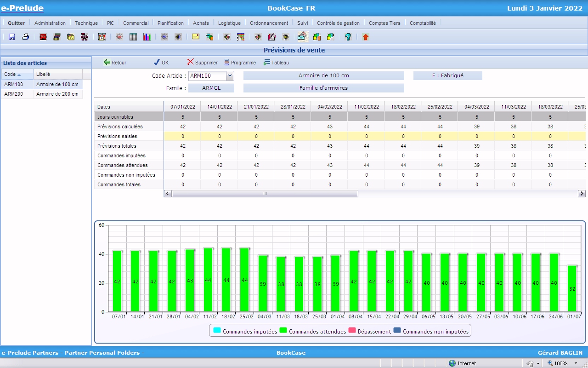This screenshot has width=588, height=368.
Task: Click the Tableau button
Action: point(276,63)
